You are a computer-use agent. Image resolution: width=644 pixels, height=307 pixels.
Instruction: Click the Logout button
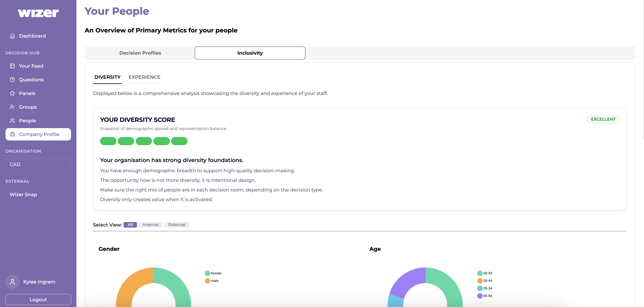coord(38,300)
